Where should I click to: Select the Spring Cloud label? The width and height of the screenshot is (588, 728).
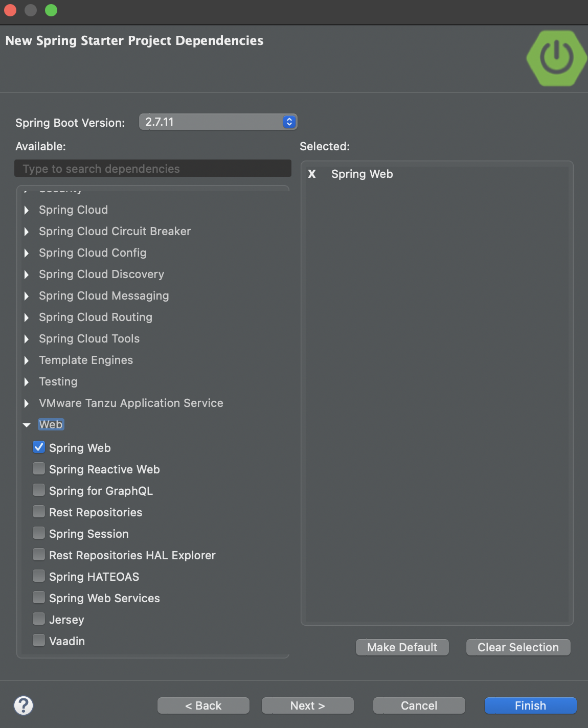pyautogui.click(x=74, y=210)
